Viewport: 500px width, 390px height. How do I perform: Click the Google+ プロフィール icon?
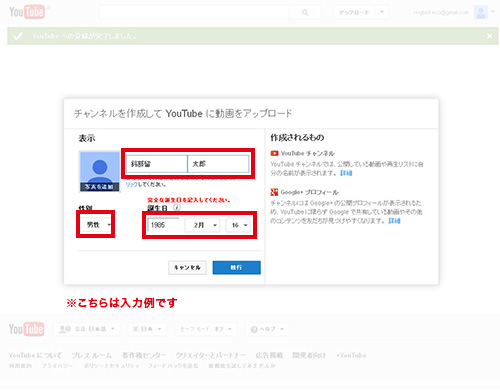coord(274,192)
